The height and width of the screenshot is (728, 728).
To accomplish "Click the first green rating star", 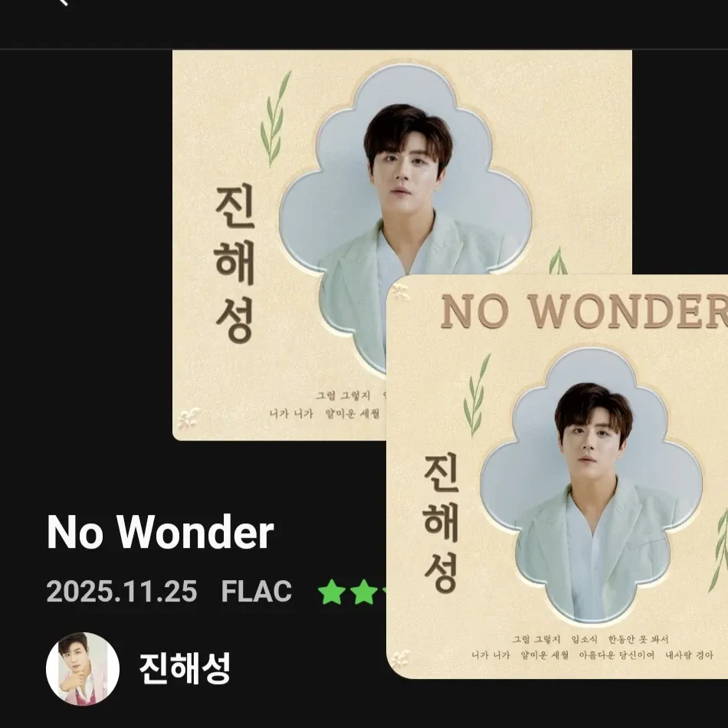I will [x=332, y=592].
